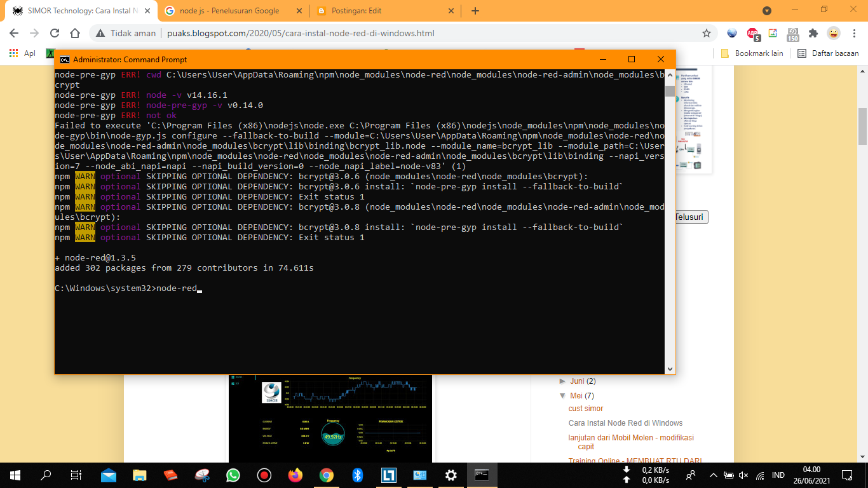Viewport: 868px width, 488px height.
Task: Click Command Prompt scrollbar down arrow
Action: click(670, 369)
